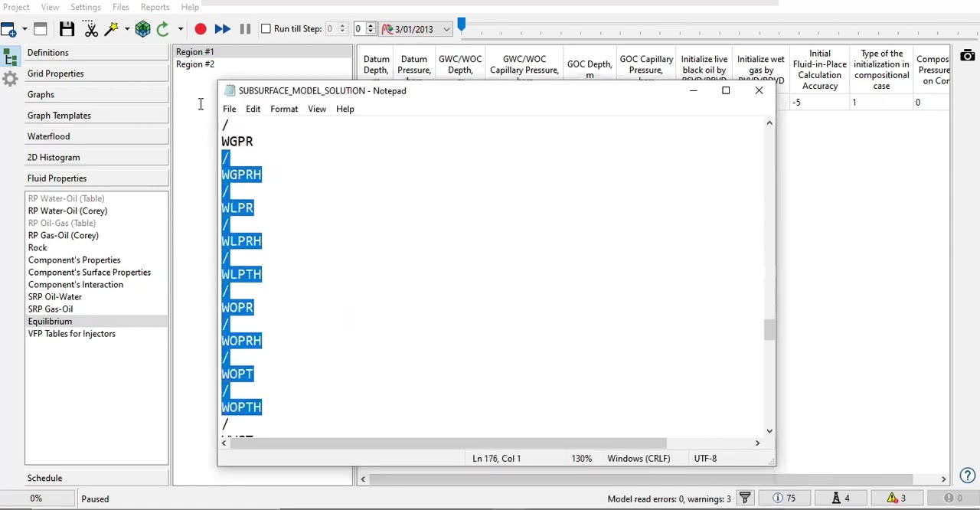Open the message filter icon in status bar
Viewport: 980px width, 510px height.
click(743, 499)
